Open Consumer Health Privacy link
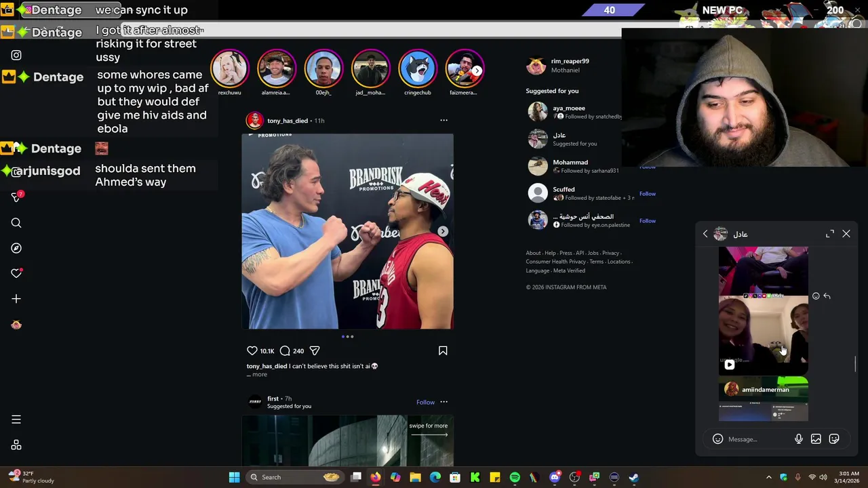Image resolution: width=868 pixels, height=488 pixels. point(555,262)
